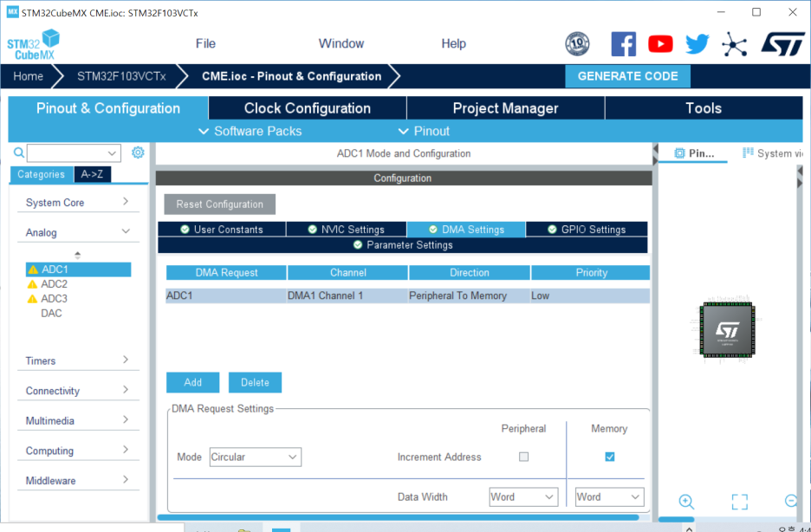Open the NVIC Settings tab
The width and height of the screenshot is (811, 532).
(346, 230)
